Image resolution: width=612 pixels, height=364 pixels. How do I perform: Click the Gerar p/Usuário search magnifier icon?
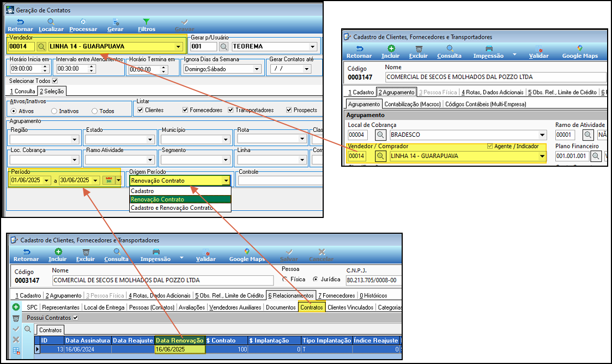pos(223,46)
